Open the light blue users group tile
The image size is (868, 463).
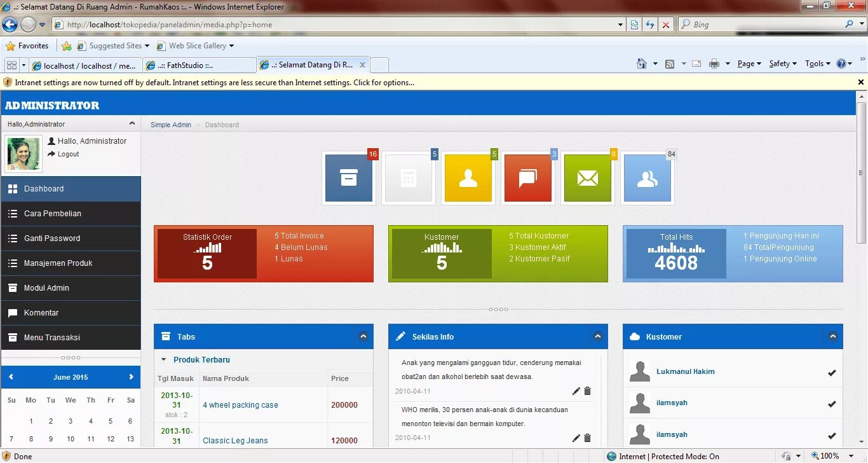(x=648, y=178)
